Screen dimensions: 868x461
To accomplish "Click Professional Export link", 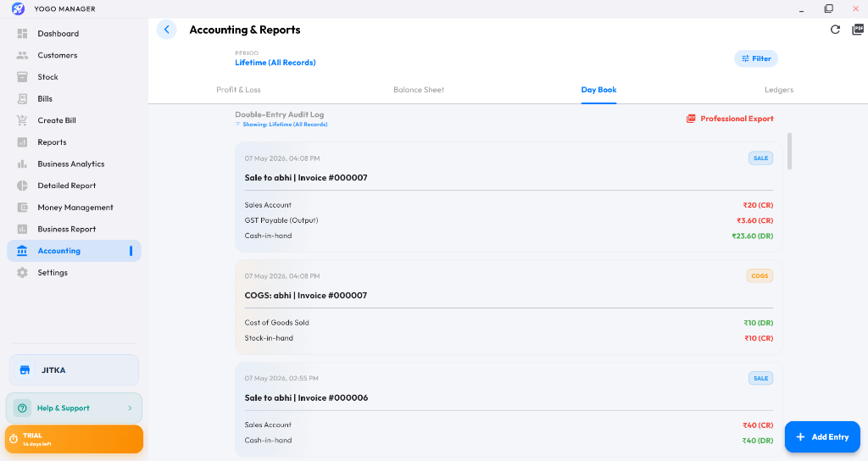I will click(730, 119).
